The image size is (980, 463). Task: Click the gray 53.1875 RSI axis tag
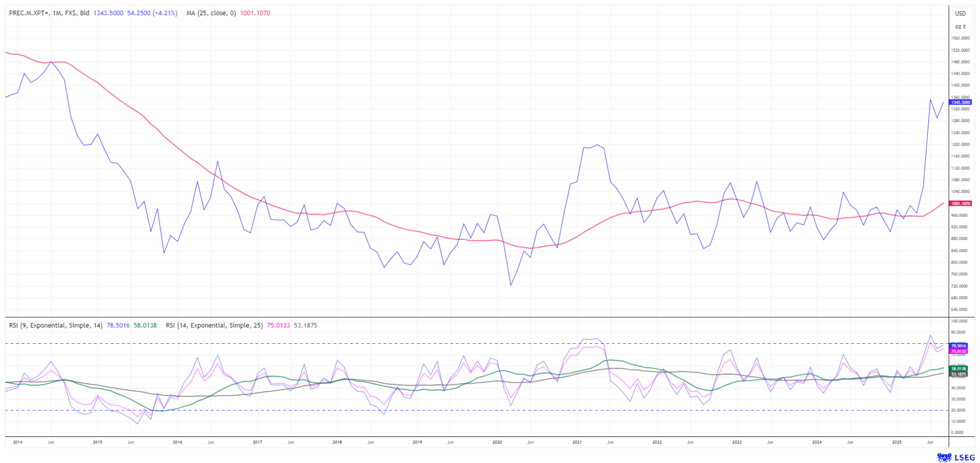pyautogui.click(x=959, y=374)
